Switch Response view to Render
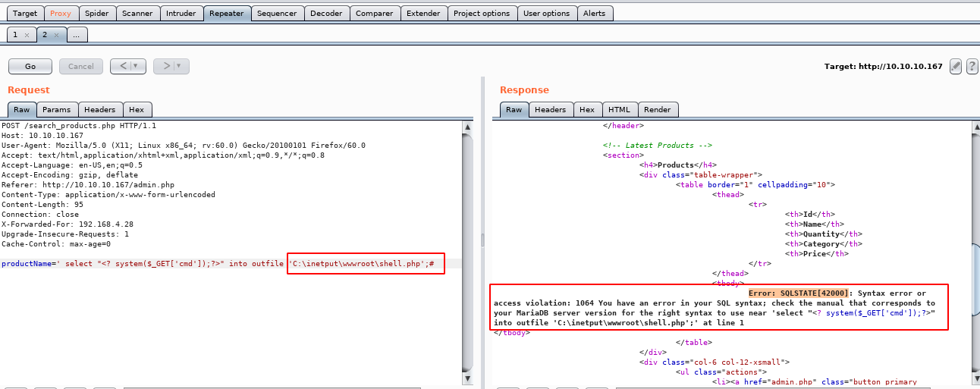 point(658,110)
